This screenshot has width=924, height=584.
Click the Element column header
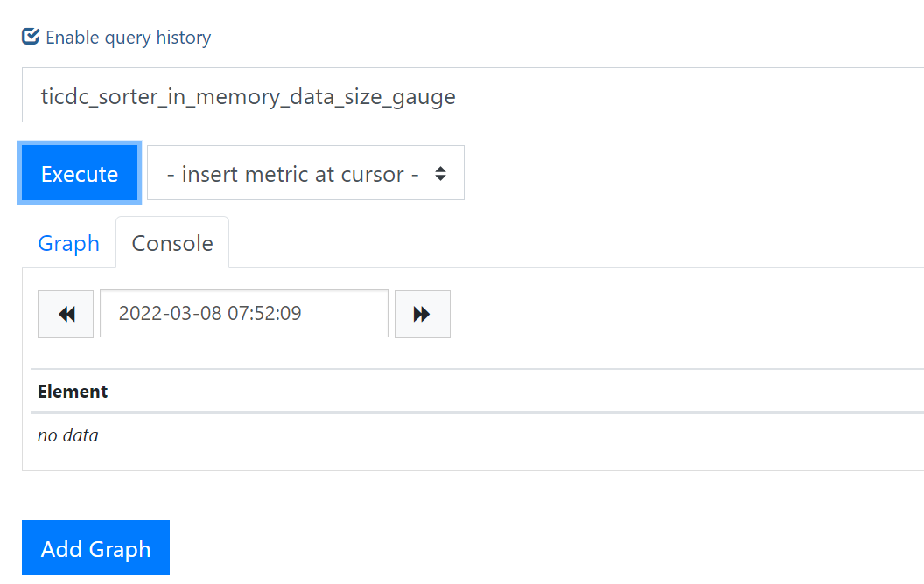(73, 391)
